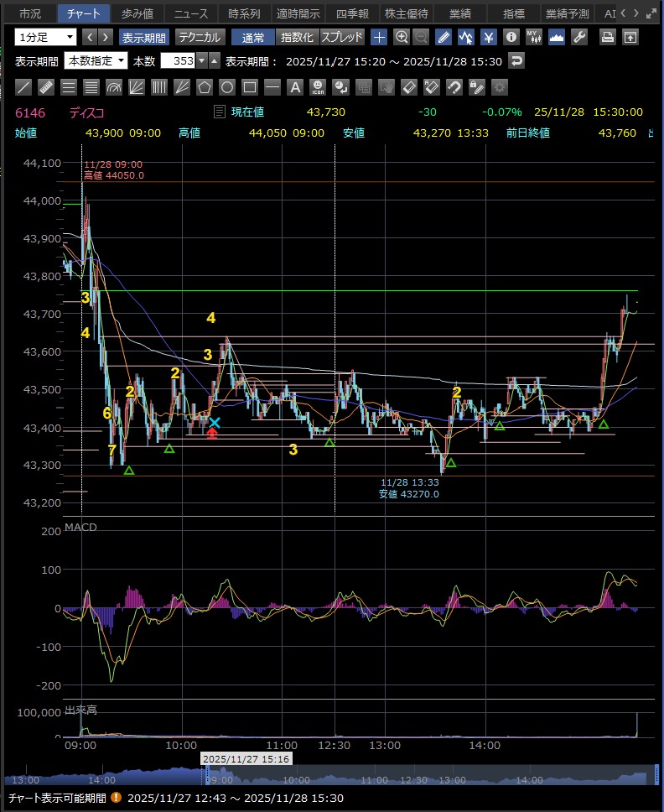Open the 本数指定 period type dropdown

click(x=96, y=61)
